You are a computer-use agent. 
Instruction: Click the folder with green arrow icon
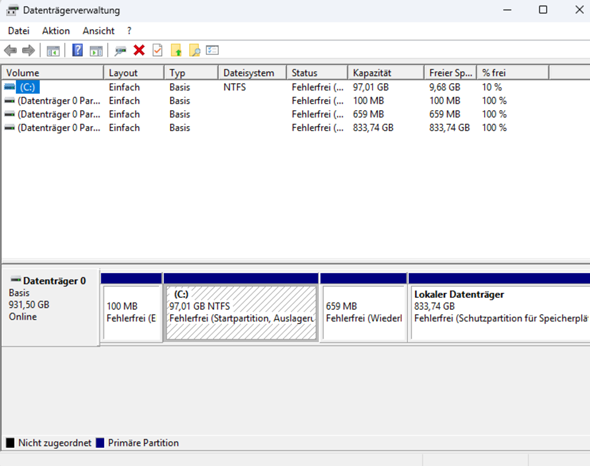(x=176, y=50)
